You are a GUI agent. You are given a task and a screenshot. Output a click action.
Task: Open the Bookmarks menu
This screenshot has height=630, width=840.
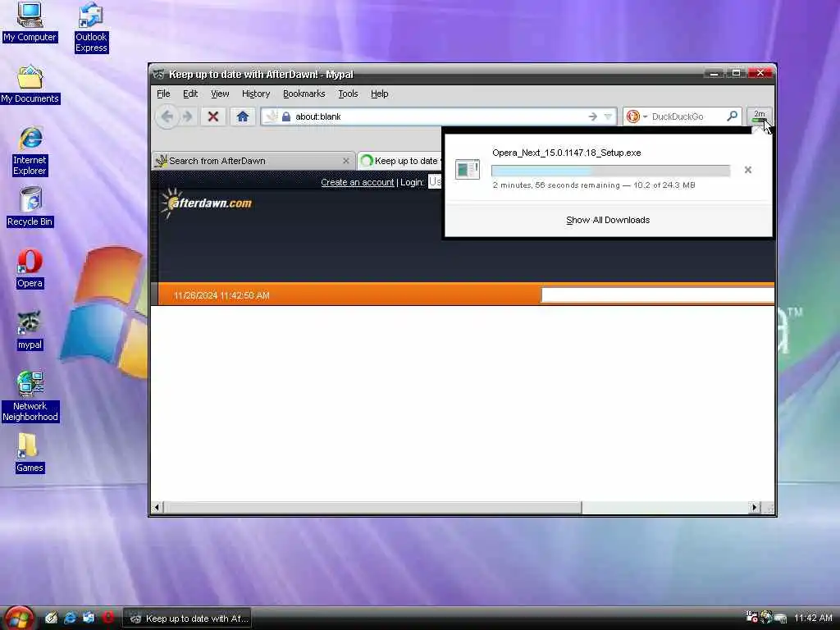pyautogui.click(x=304, y=94)
